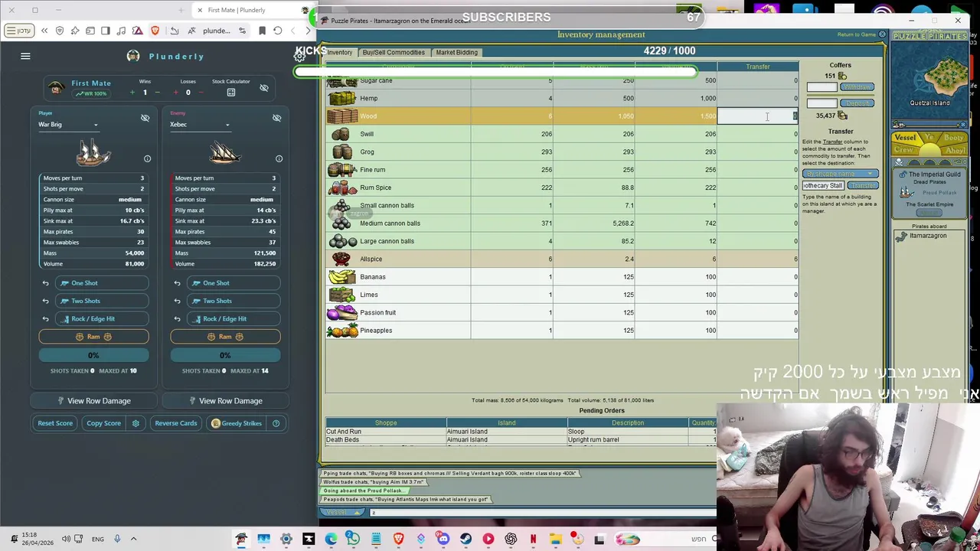Image resolution: width=980 pixels, height=551 pixels.
Task: Add One Shot to the player ship
Action: tap(102, 283)
